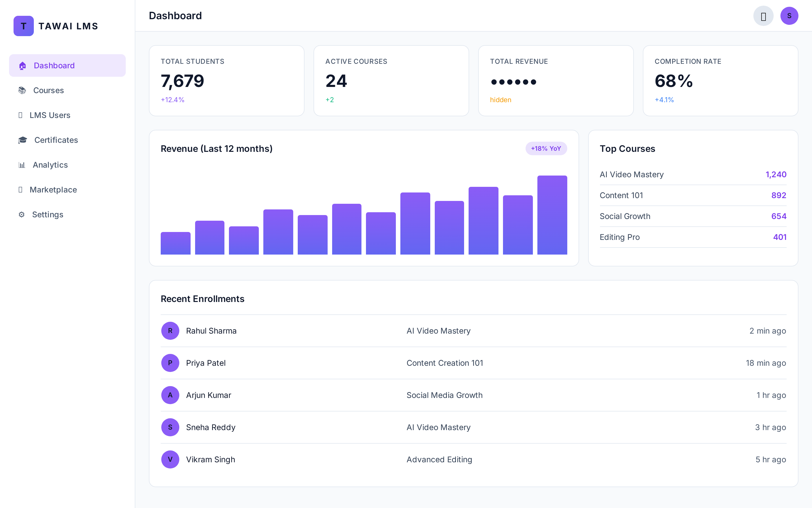Click the name Priya Patel
This screenshot has width=812, height=508.
206,363
